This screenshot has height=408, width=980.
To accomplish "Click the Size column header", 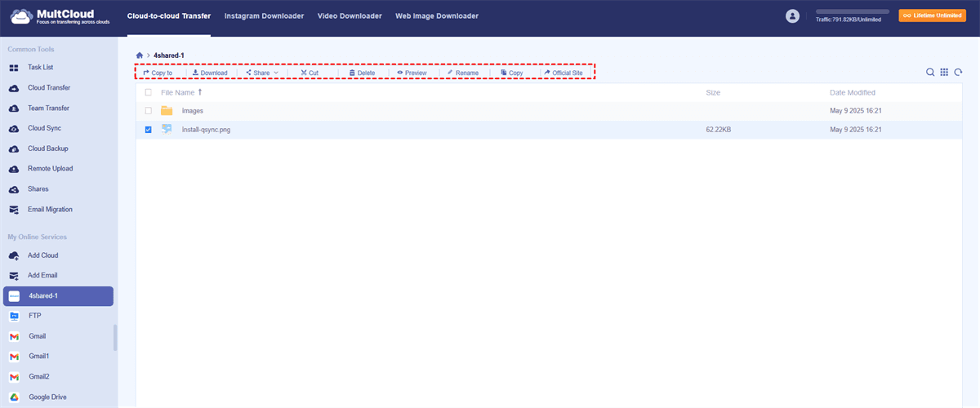I will pos(713,93).
